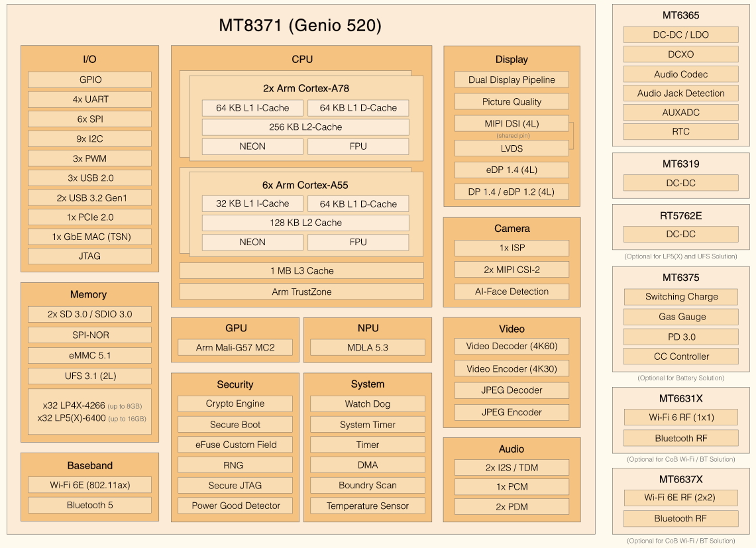Click the Video Decoder (4K60) block
Screen dimensions: 756x548
tap(512, 347)
